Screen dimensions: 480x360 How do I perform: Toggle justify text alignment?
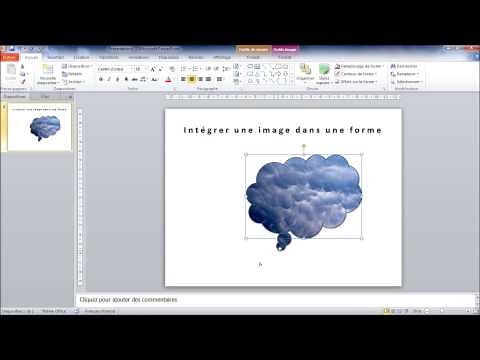tap(209, 79)
